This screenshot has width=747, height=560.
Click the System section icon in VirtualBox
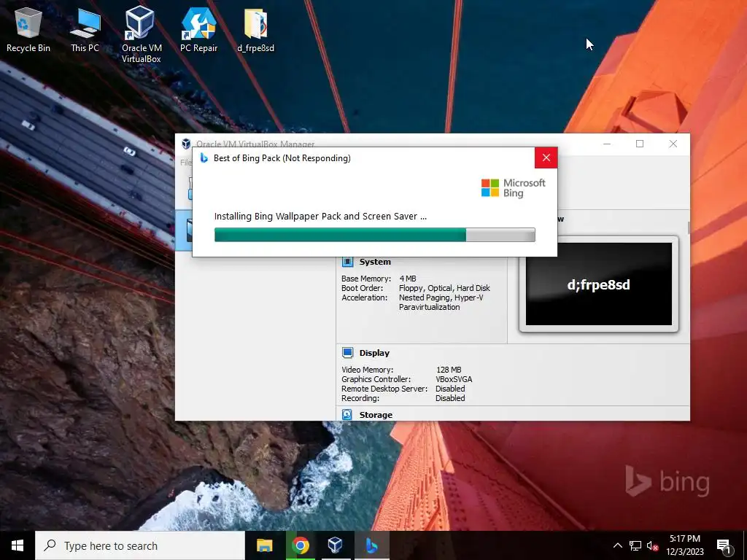pos(347,262)
